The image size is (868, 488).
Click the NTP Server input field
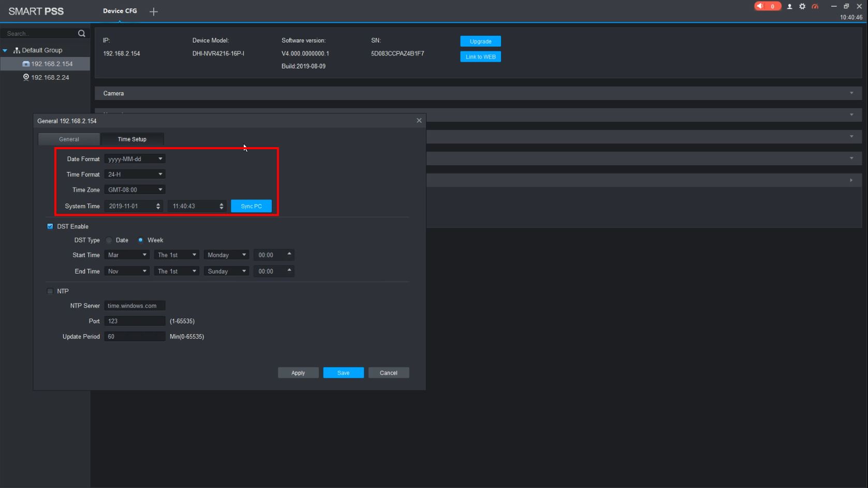click(135, 306)
